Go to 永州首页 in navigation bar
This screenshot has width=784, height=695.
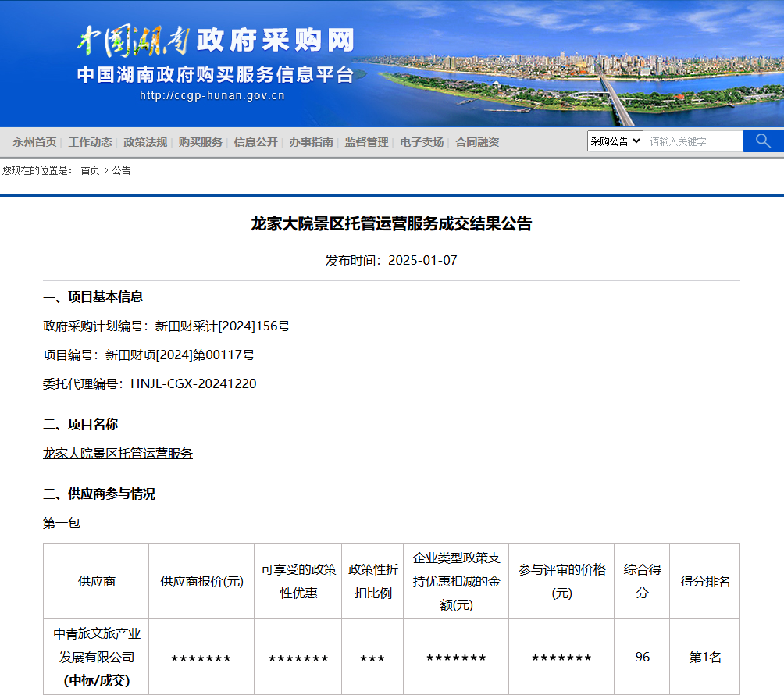(x=34, y=142)
